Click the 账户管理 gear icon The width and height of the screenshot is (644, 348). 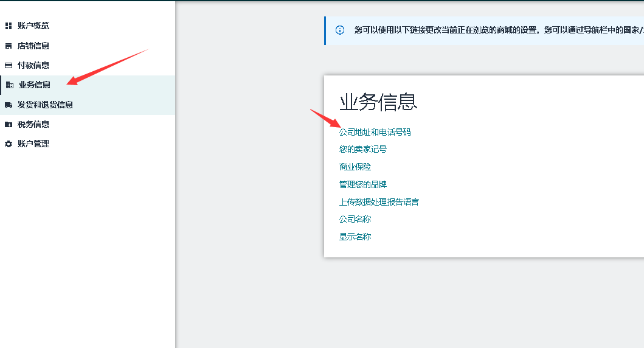pyautogui.click(x=9, y=144)
